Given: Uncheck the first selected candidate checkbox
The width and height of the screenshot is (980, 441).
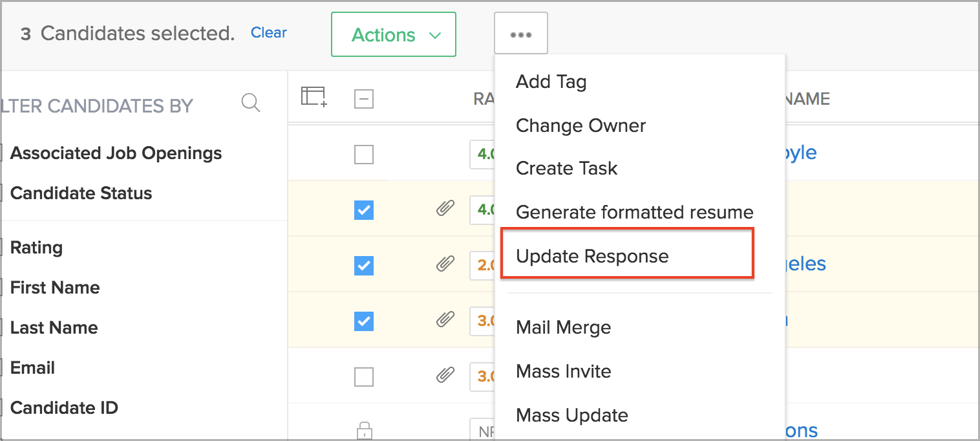Looking at the screenshot, I should tap(364, 210).
